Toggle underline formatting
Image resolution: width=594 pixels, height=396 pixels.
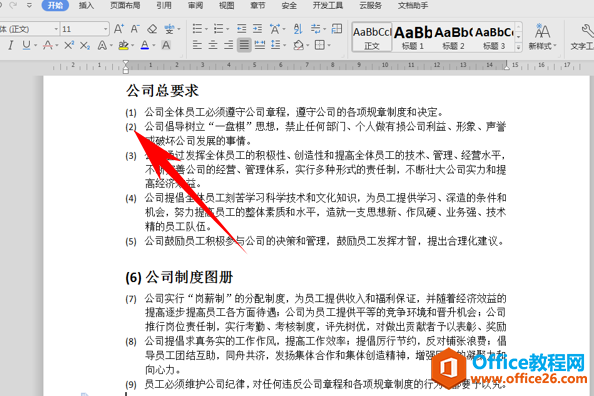pyautogui.click(x=26, y=45)
